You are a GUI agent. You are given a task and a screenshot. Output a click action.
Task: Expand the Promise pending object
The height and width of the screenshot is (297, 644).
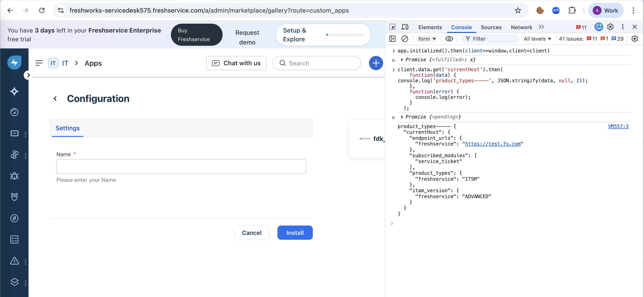click(402, 117)
